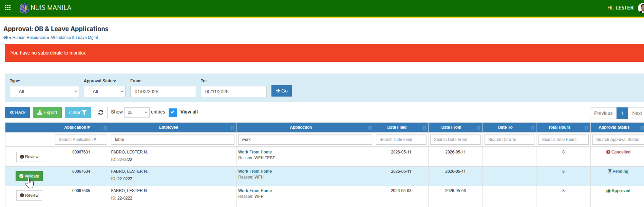Open the Type filter dropdown
The height and width of the screenshot is (207, 644).
pyautogui.click(x=44, y=91)
